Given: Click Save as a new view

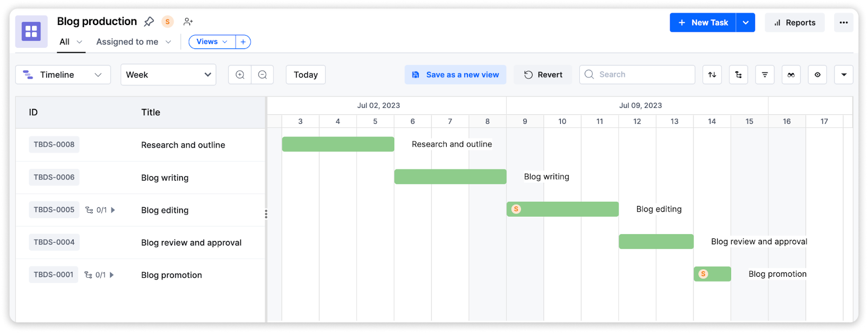Looking at the screenshot, I should pos(455,75).
